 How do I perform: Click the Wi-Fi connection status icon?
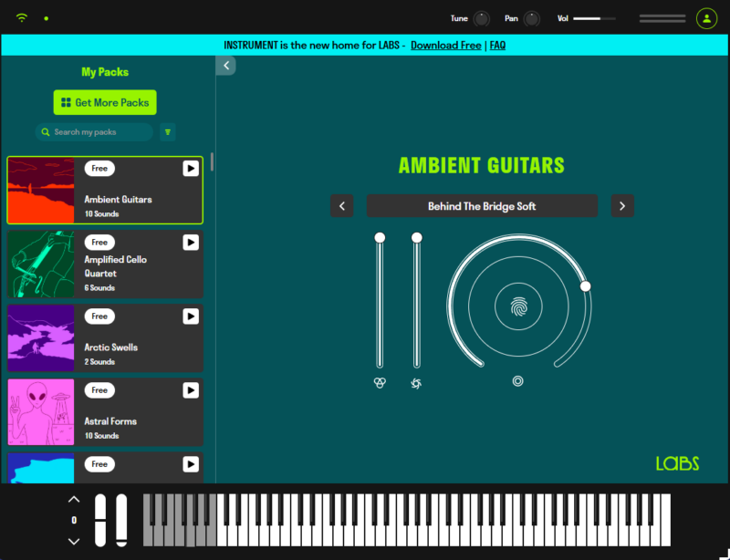pyautogui.click(x=22, y=18)
